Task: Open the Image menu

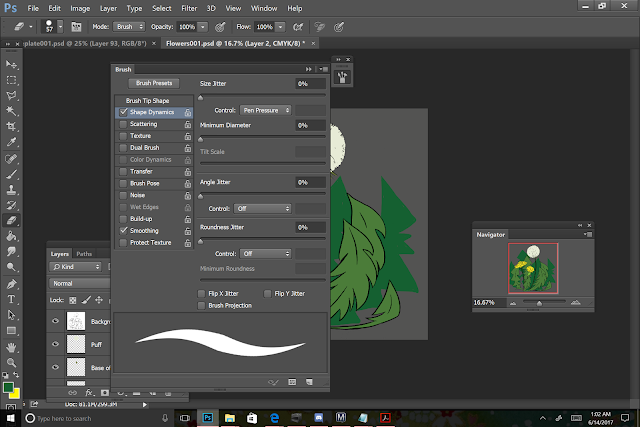Action: point(80,8)
